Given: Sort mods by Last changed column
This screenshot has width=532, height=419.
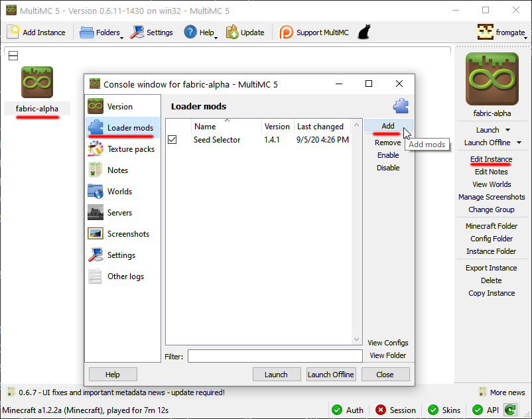Looking at the screenshot, I should point(320,127).
